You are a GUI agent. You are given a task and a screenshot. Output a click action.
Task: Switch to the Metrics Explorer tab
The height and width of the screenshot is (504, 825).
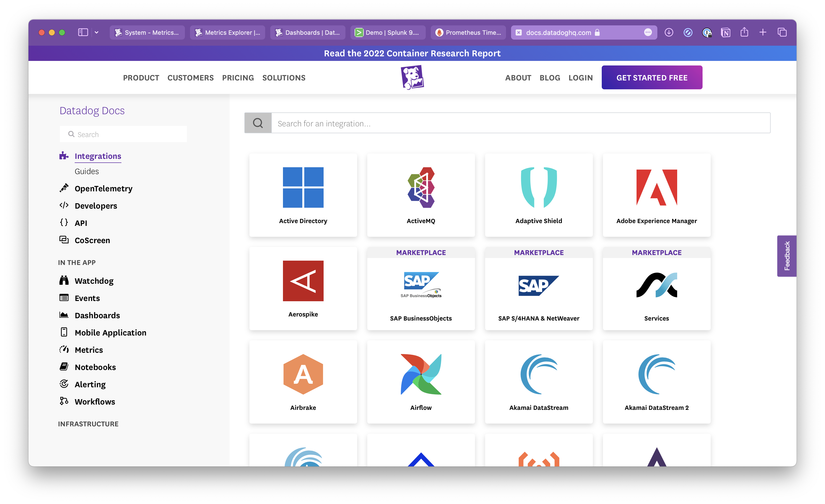coord(227,32)
